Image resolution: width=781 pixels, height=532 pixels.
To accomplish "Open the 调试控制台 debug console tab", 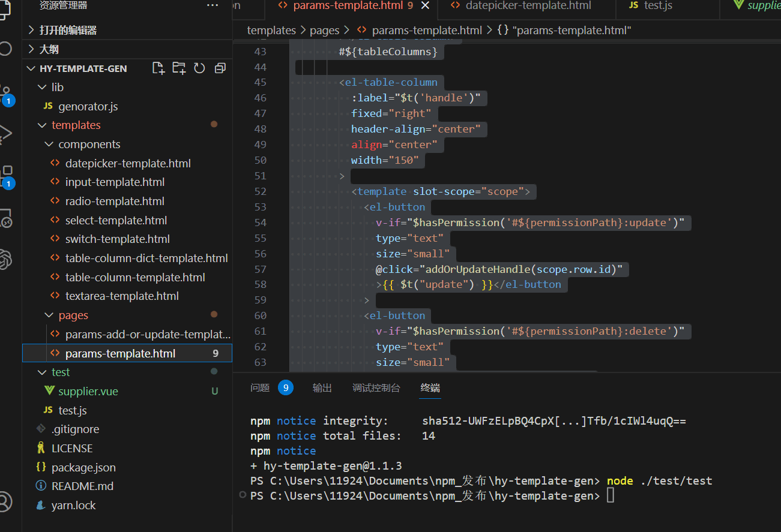I will pos(376,388).
